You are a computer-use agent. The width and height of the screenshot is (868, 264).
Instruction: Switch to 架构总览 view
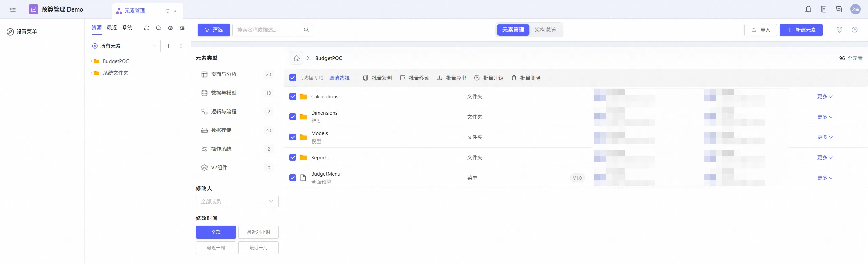[x=545, y=30]
